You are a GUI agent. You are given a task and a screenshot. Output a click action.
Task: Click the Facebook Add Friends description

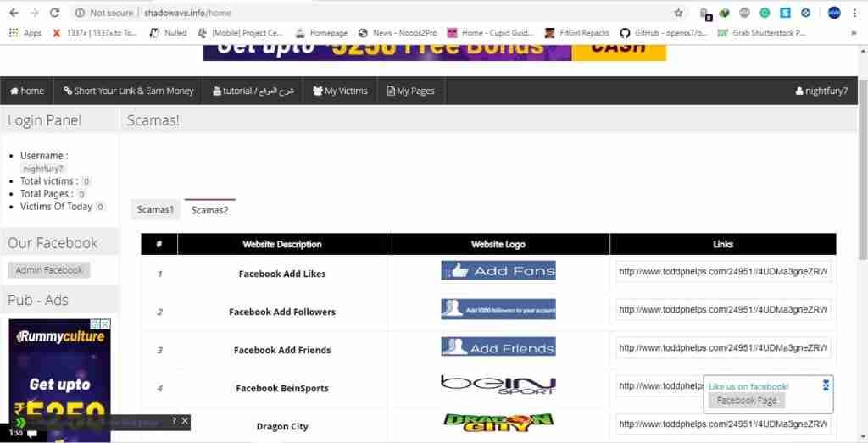point(282,350)
